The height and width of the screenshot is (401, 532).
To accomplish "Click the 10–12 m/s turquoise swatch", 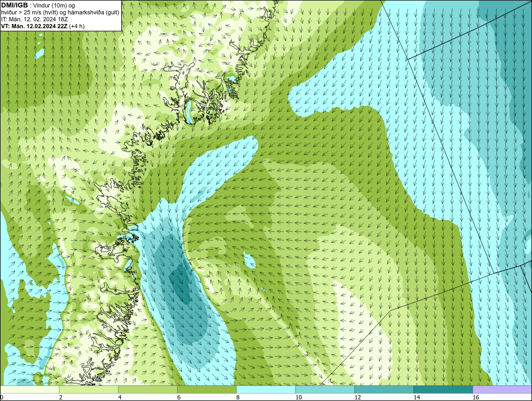I will pos(325,389).
